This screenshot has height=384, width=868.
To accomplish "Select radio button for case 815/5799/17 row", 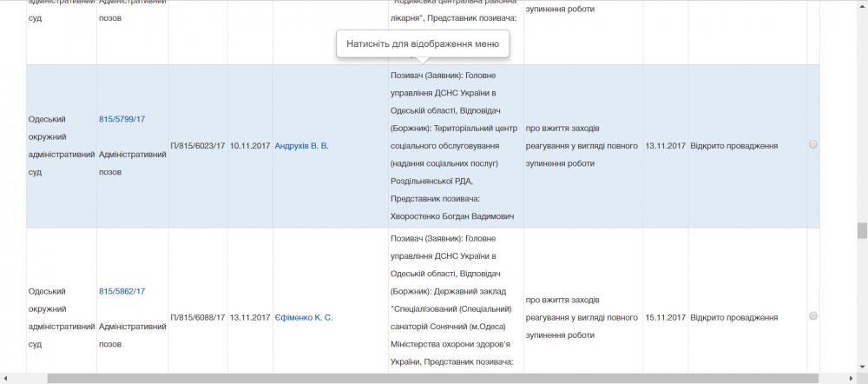I will (x=813, y=145).
